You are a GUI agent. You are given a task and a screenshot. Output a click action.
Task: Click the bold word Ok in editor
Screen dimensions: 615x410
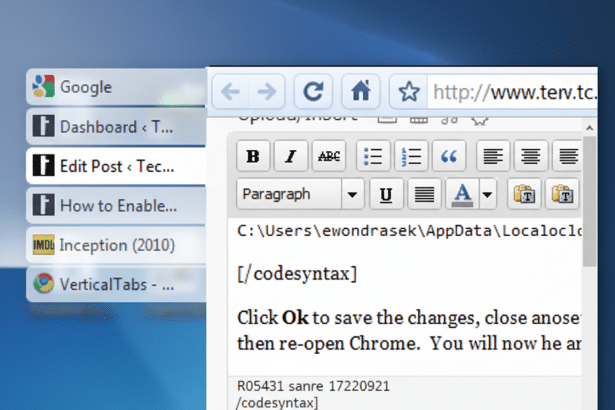(295, 318)
